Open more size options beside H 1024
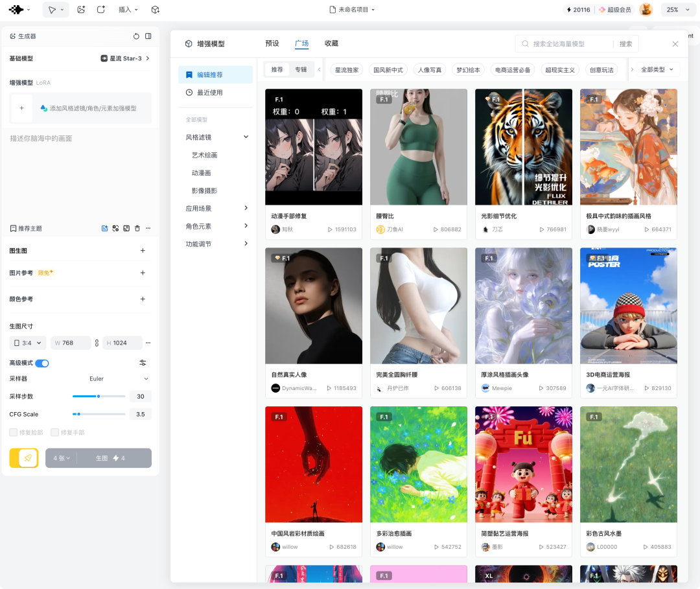This screenshot has width=700, height=589. (x=148, y=343)
